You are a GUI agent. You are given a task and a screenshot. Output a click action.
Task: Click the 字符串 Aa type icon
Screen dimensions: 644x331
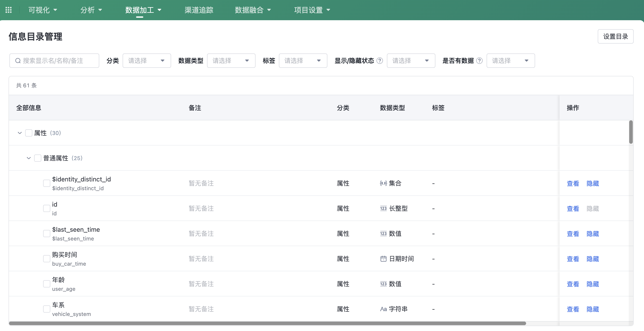click(x=383, y=309)
